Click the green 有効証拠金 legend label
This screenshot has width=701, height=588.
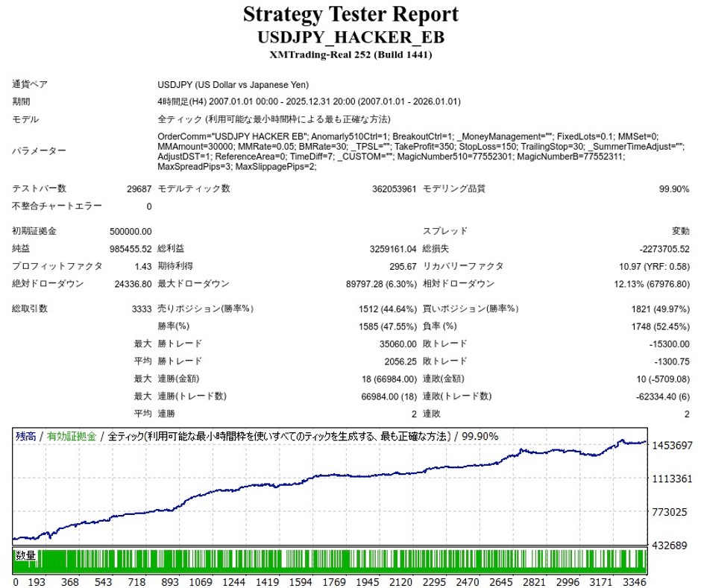click(x=72, y=437)
